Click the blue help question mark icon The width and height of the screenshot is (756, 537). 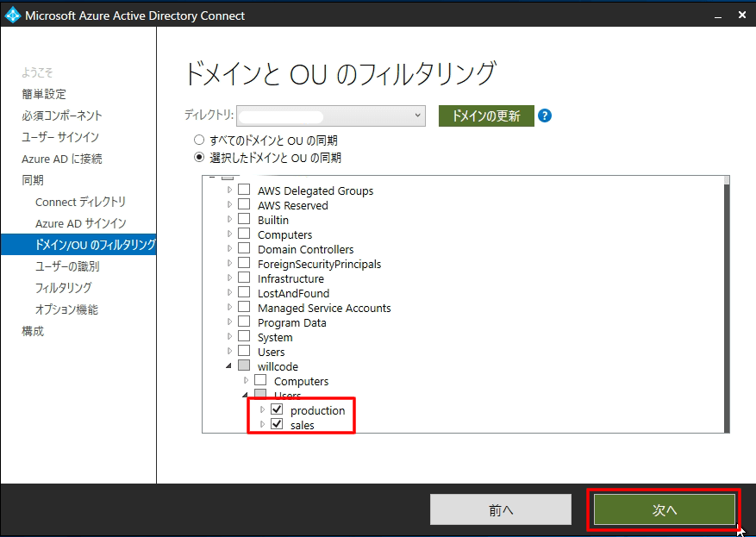pyautogui.click(x=544, y=116)
